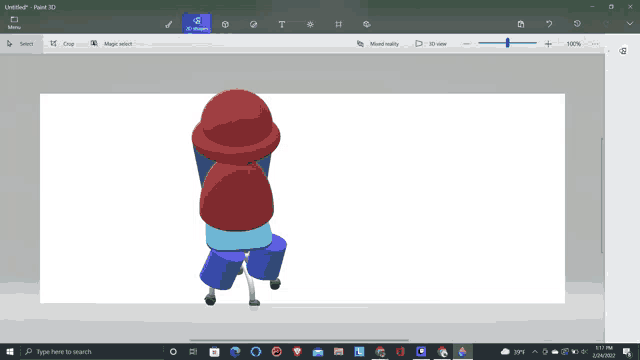Switch to the 2D shapes tab
Screen dimensions: 640x360
[x=197, y=24]
